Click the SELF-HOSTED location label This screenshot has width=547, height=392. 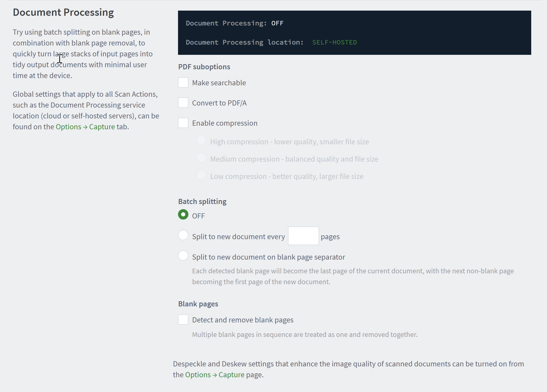[x=335, y=42]
